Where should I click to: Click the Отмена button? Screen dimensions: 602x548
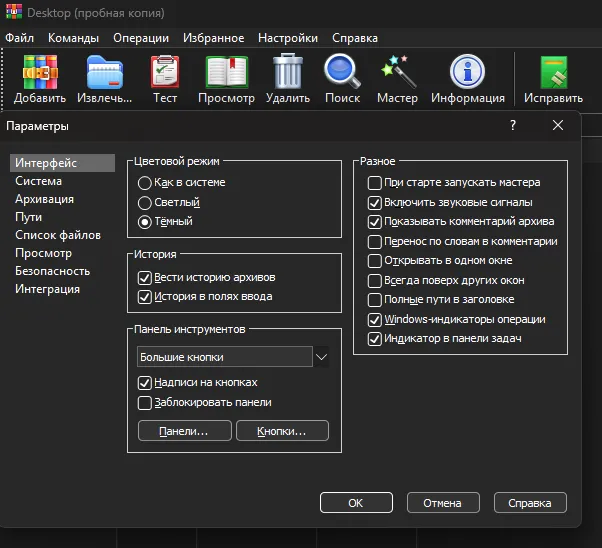click(x=443, y=503)
